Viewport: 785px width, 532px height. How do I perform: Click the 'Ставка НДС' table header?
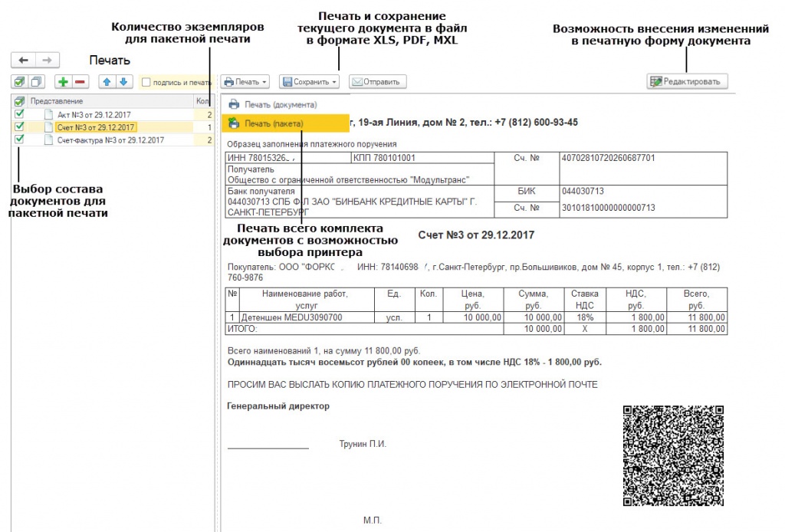[585, 299]
